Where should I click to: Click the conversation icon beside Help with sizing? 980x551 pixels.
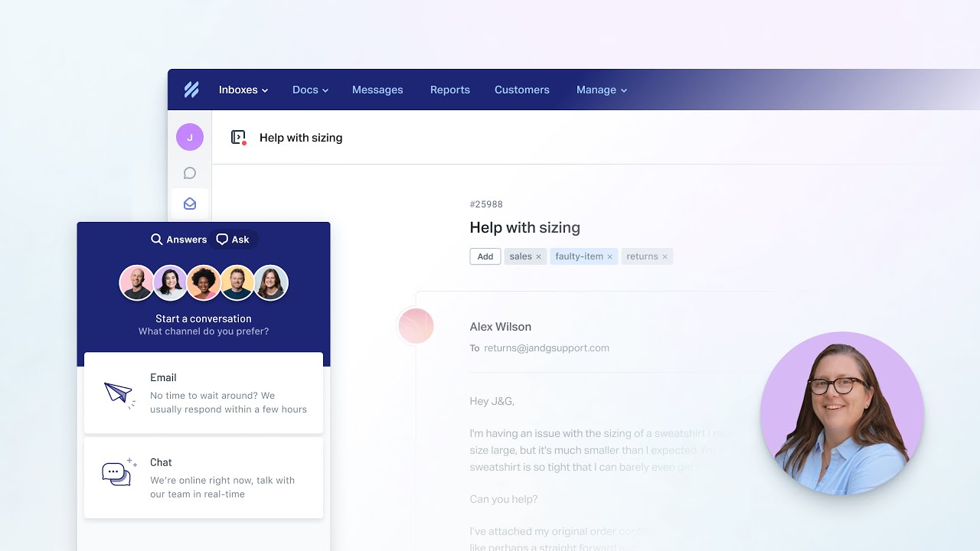tap(238, 138)
